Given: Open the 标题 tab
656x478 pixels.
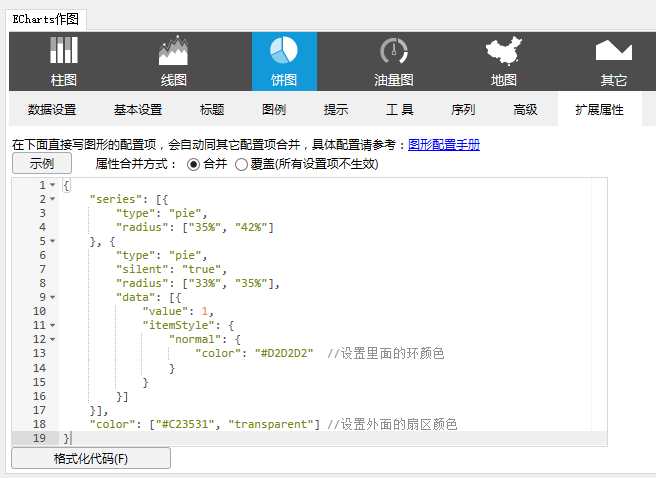Looking at the screenshot, I should 212,110.
